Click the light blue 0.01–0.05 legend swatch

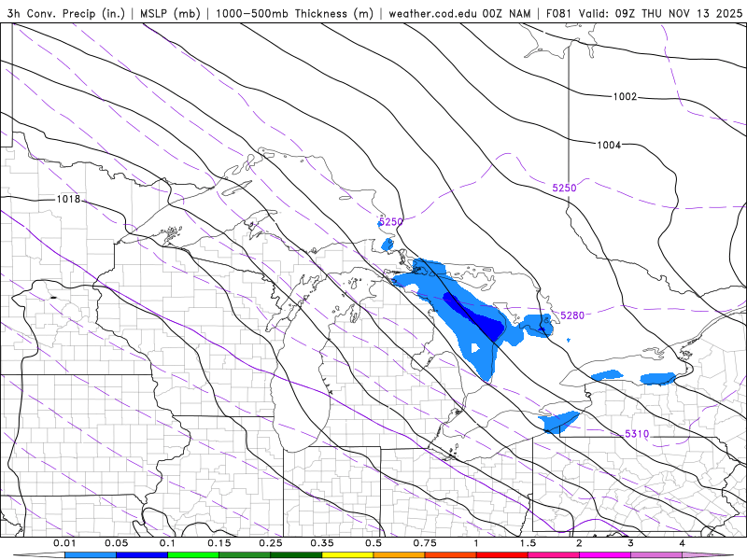pos(91,555)
